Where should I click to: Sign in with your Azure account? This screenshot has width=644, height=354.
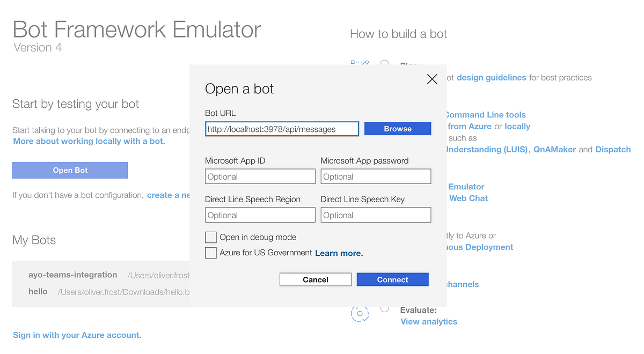point(77,335)
